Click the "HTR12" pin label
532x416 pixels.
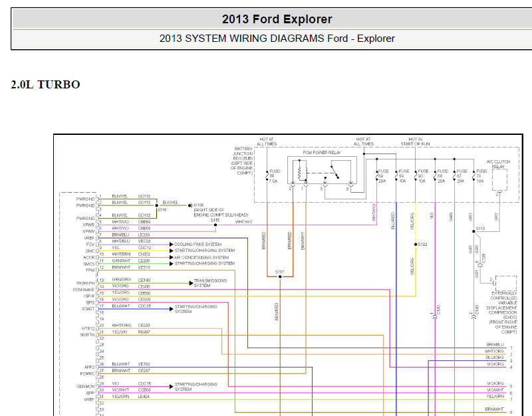88,328
